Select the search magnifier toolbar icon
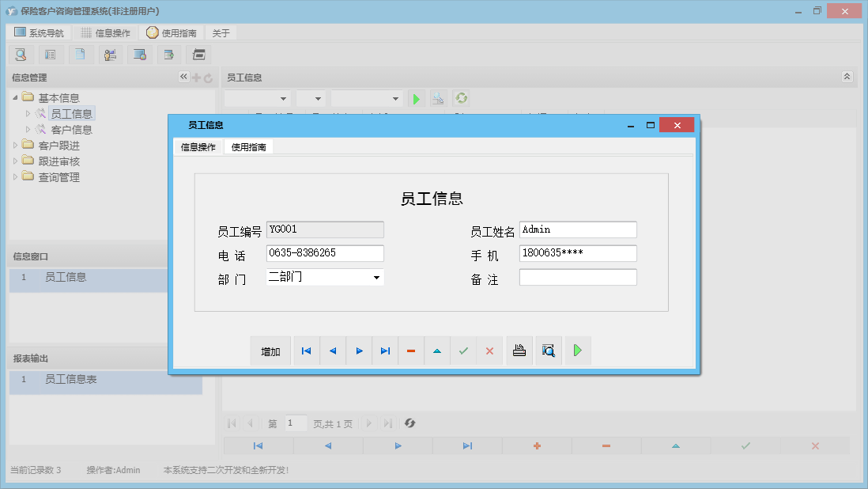The height and width of the screenshot is (489, 868). coord(21,54)
